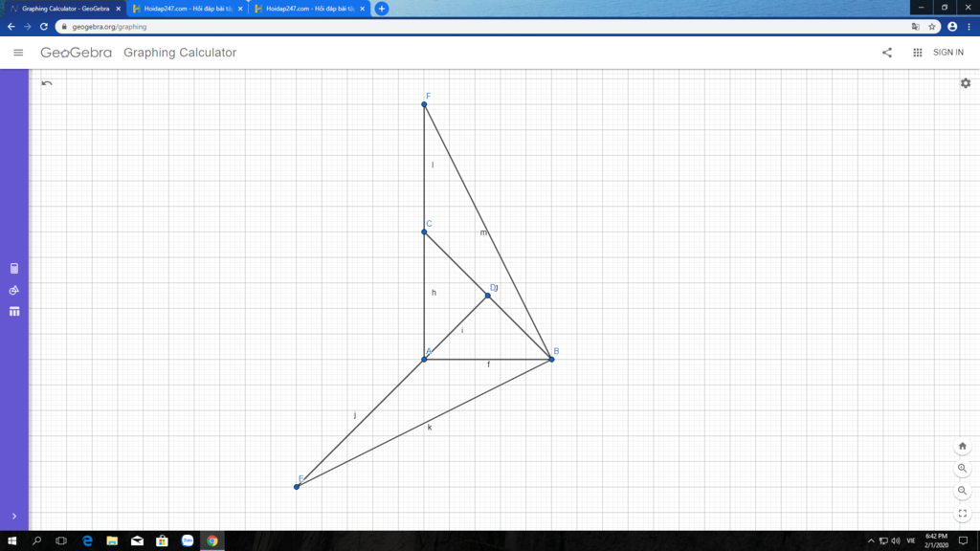Open graphics view settings gear

pyautogui.click(x=965, y=83)
